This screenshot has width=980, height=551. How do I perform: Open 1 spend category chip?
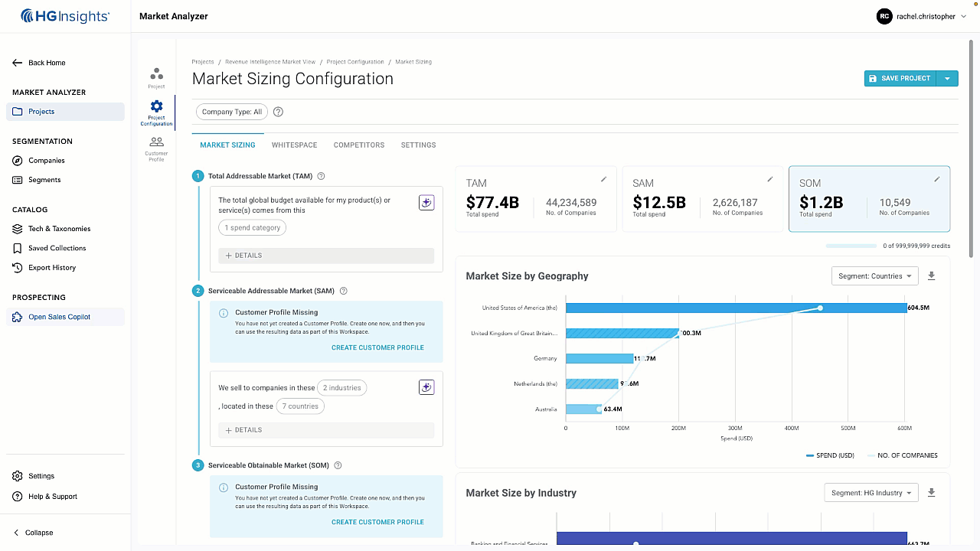(253, 228)
